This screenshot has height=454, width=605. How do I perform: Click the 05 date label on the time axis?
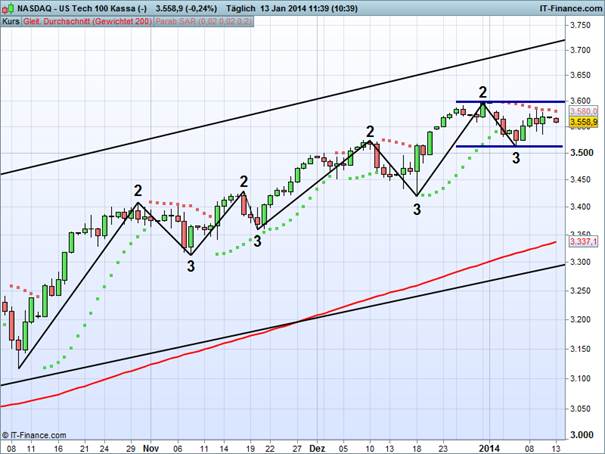343,449
